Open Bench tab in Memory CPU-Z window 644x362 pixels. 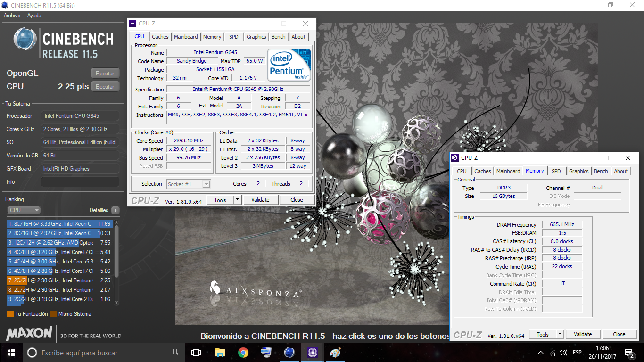coord(601,171)
